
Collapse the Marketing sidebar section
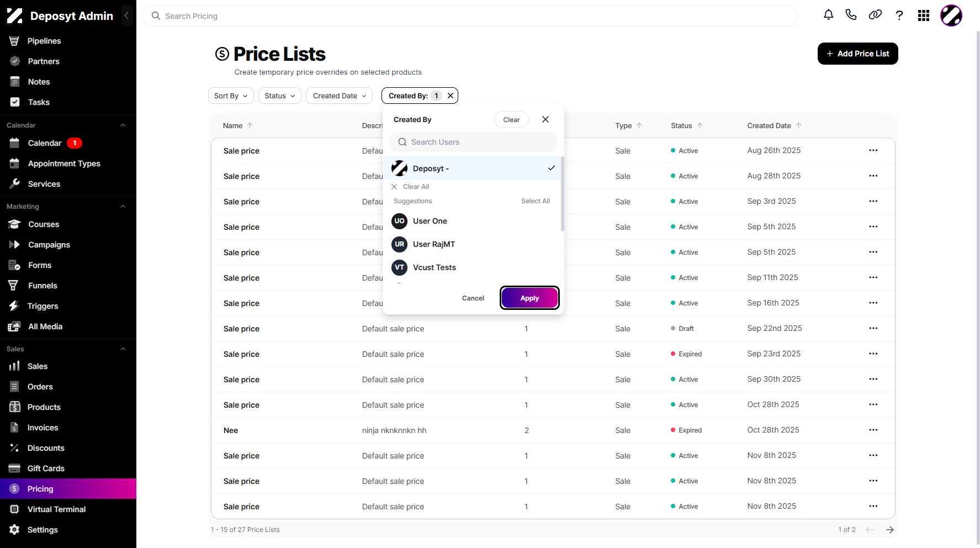(123, 207)
